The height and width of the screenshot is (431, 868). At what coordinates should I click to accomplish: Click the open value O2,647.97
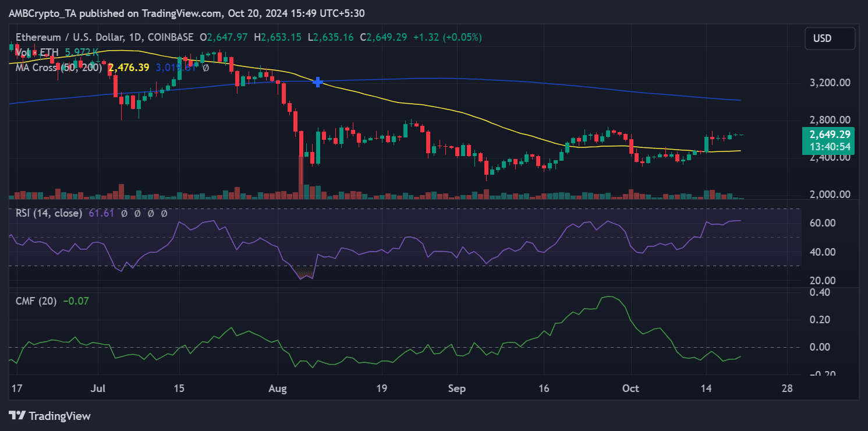point(224,37)
